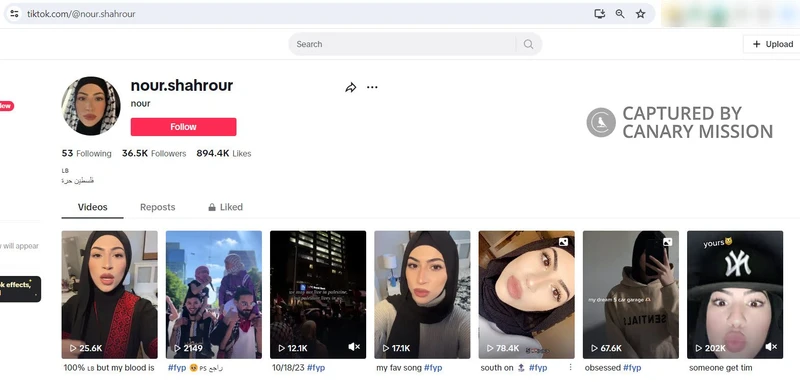Open the mirror selfie with 67.6K views
800x382 pixels.
631,294
